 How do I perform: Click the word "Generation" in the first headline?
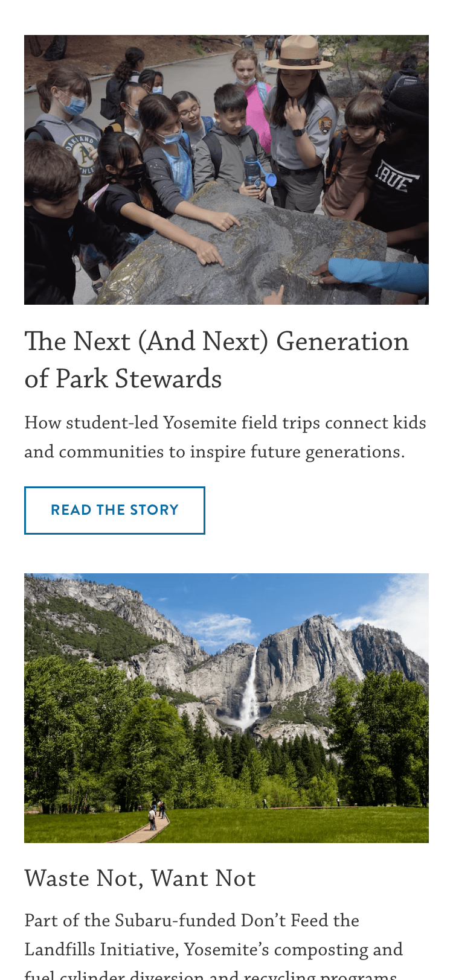[x=342, y=342]
